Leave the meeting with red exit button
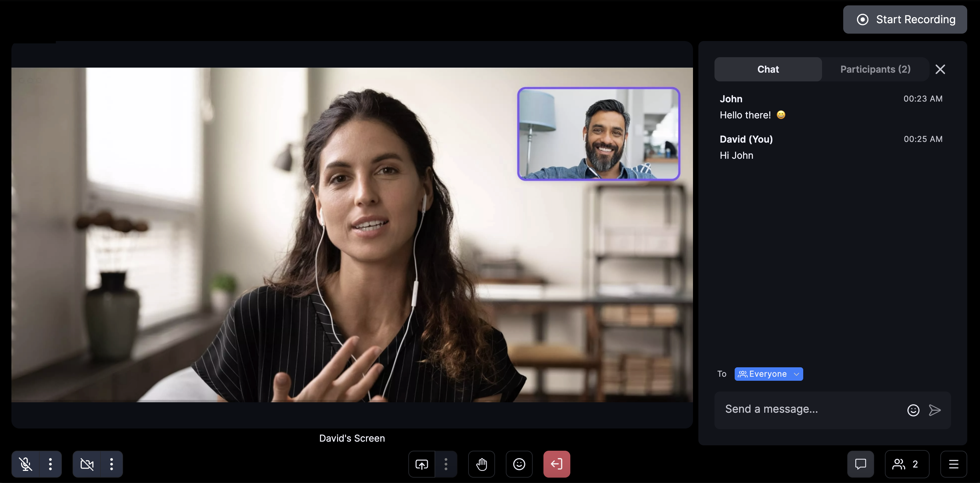The image size is (980, 483). coord(556,464)
